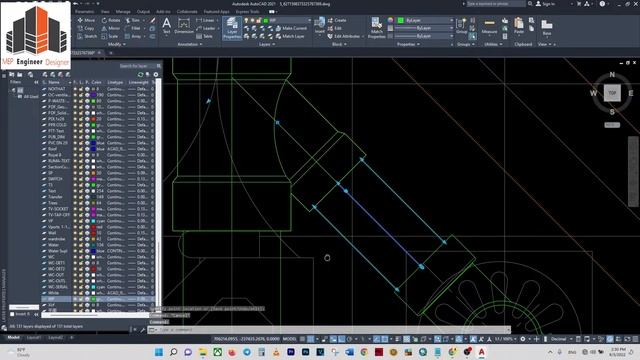This screenshot has width=640, height=360.
Task: Refresh the layer list
Action: [141, 74]
